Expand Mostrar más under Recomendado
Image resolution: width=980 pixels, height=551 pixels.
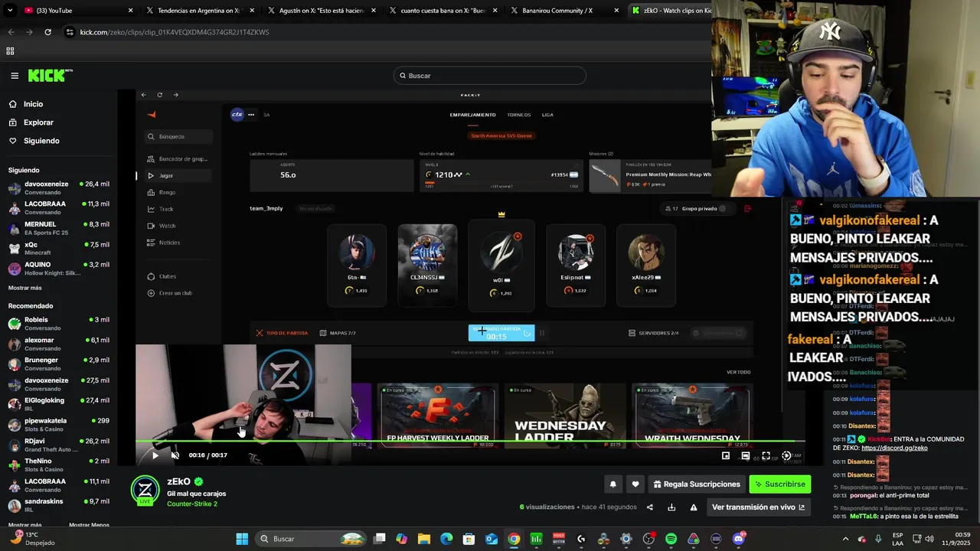tap(26, 525)
